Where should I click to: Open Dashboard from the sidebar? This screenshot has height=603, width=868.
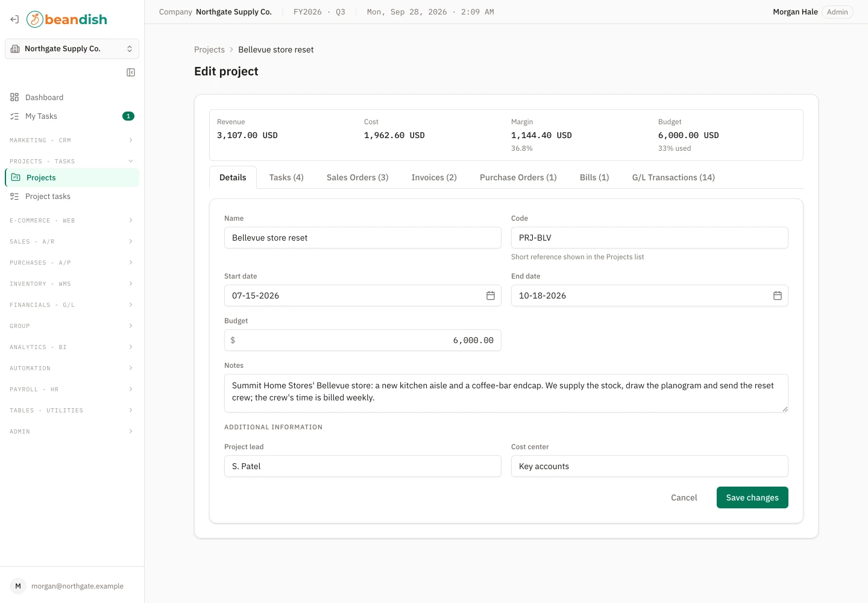click(72, 97)
